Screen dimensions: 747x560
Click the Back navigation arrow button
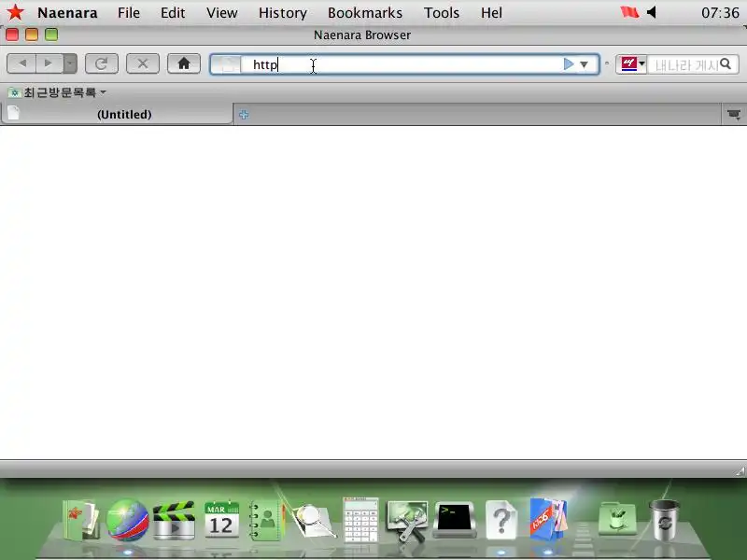[x=21, y=63]
